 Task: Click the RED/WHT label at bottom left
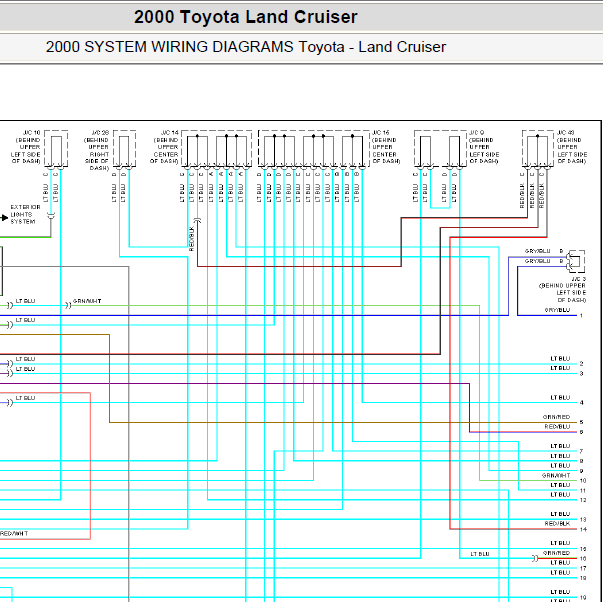(14, 534)
